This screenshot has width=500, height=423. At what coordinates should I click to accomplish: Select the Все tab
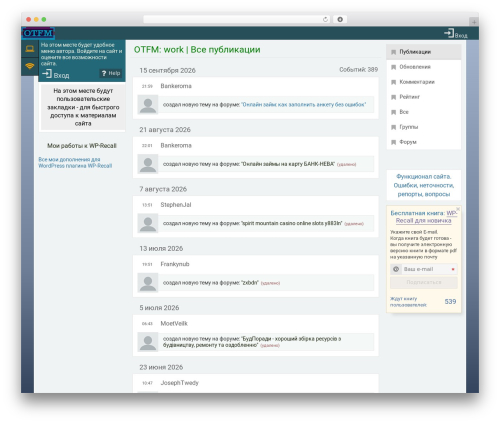[424, 112]
